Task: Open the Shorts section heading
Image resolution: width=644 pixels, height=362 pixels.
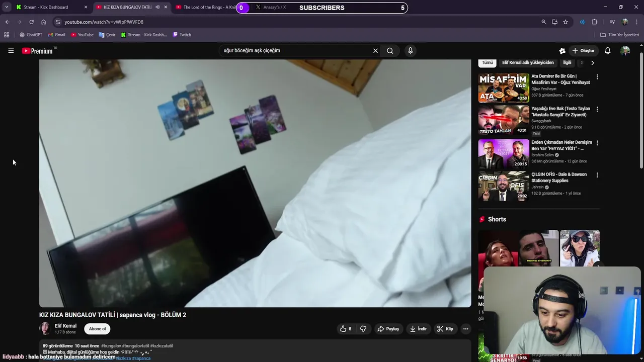Action: [x=493, y=219]
